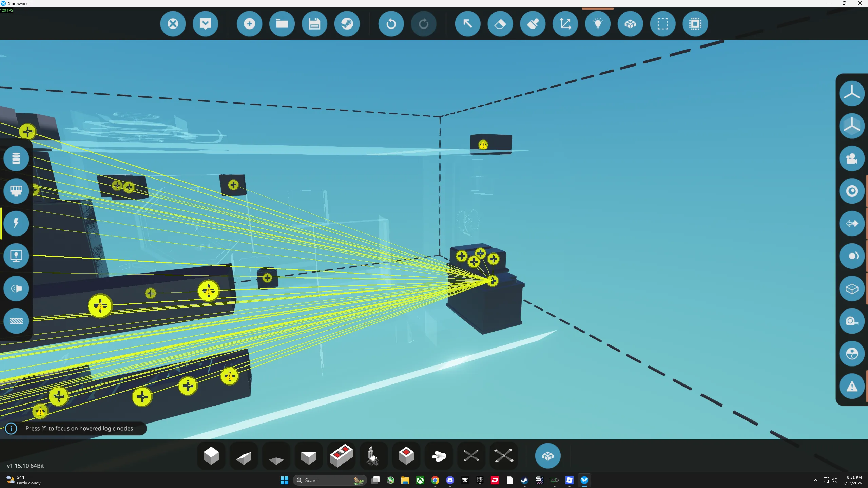Image resolution: width=868 pixels, height=488 pixels.
Task: Open the load vehicle folder icon
Action: (x=282, y=24)
